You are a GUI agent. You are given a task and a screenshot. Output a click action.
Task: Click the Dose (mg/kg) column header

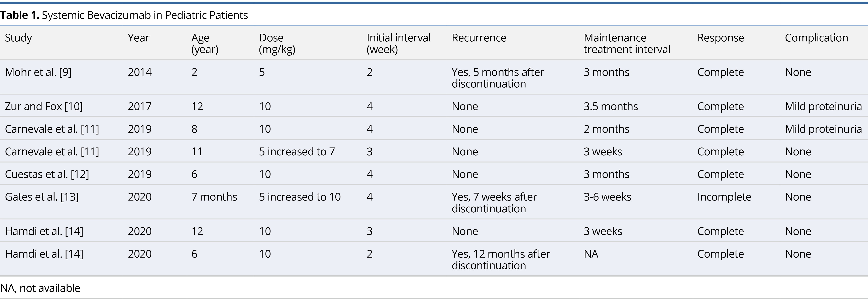[277, 43]
